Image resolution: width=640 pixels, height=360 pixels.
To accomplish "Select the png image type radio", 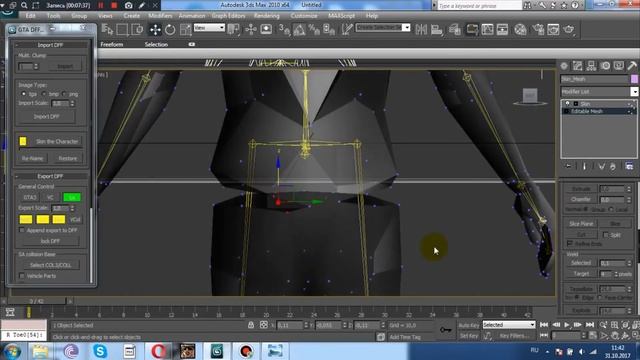I will pos(64,94).
